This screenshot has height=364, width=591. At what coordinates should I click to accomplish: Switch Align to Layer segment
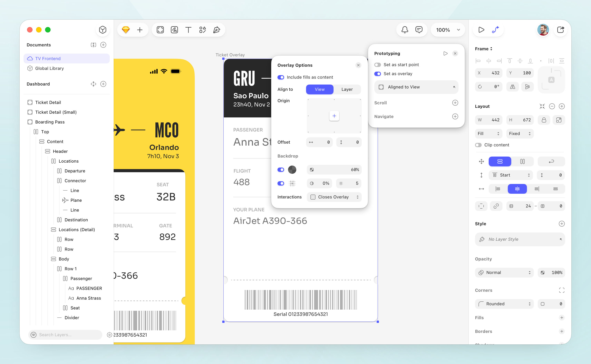pos(347,89)
